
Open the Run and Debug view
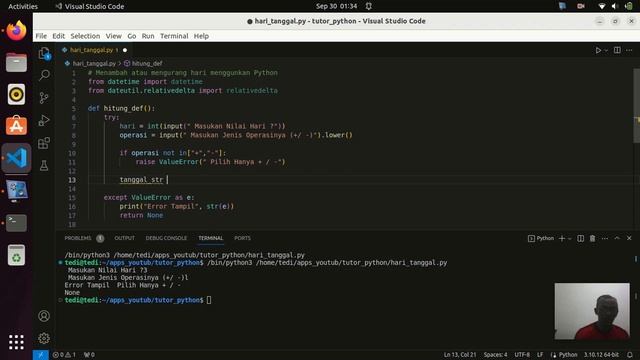coord(44,120)
